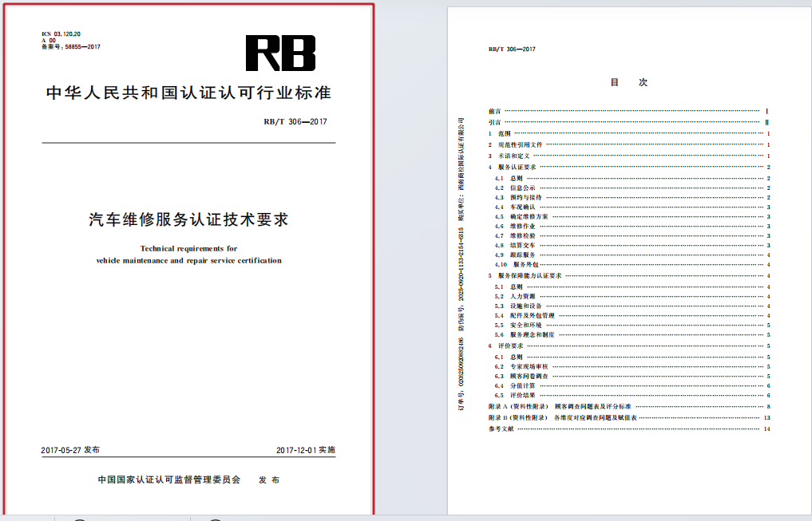812x521 pixels.
Task: Click the 参考文献 contents entry
Action: tap(628, 429)
